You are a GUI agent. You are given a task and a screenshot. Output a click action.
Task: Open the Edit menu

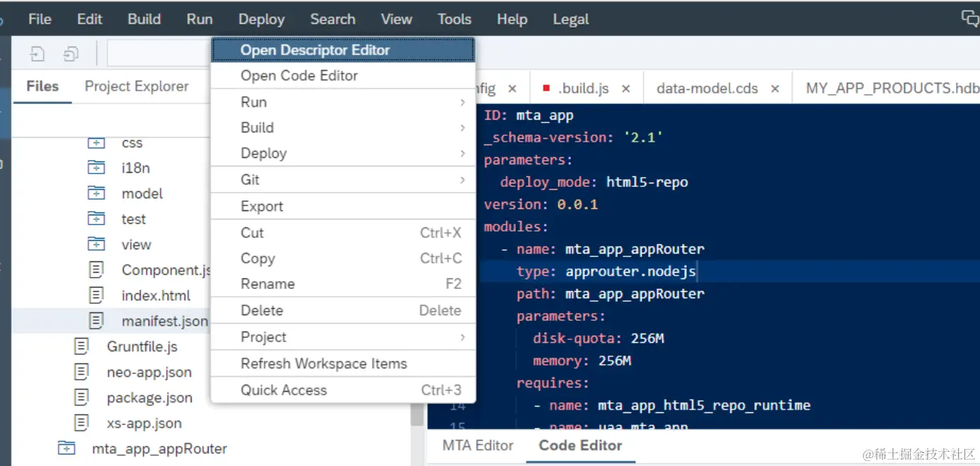tap(90, 19)
